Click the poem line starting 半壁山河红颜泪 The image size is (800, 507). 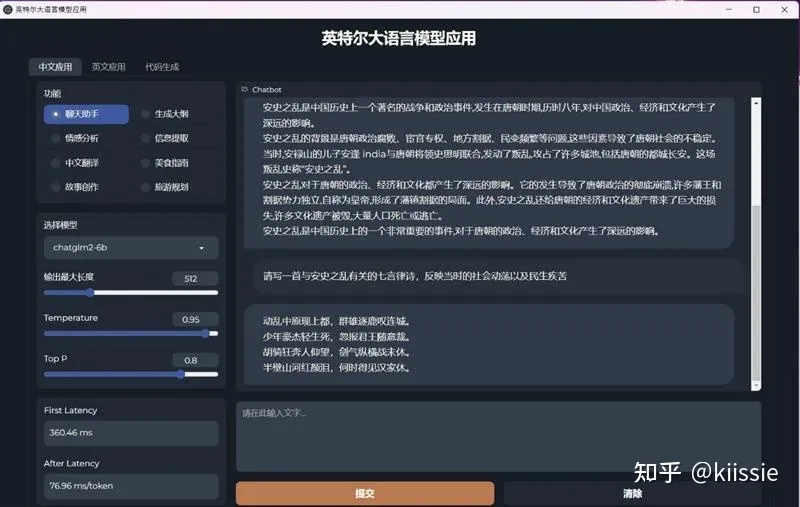pos(337,368)
